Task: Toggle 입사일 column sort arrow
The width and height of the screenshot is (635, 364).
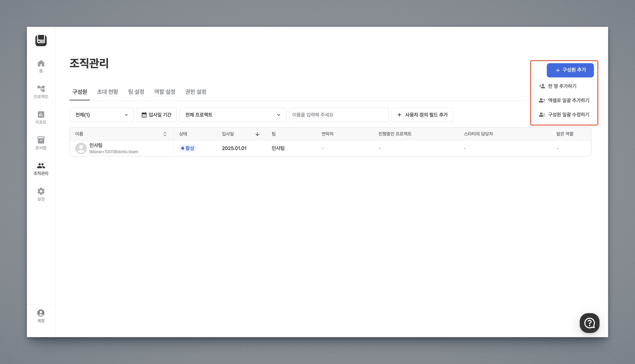Action: (257, 134)
